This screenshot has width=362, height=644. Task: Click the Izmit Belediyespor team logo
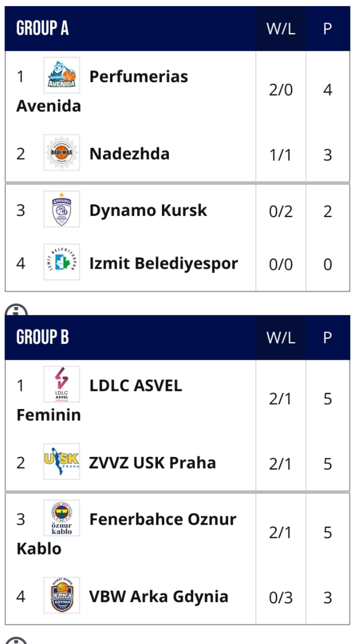point(61,262)
